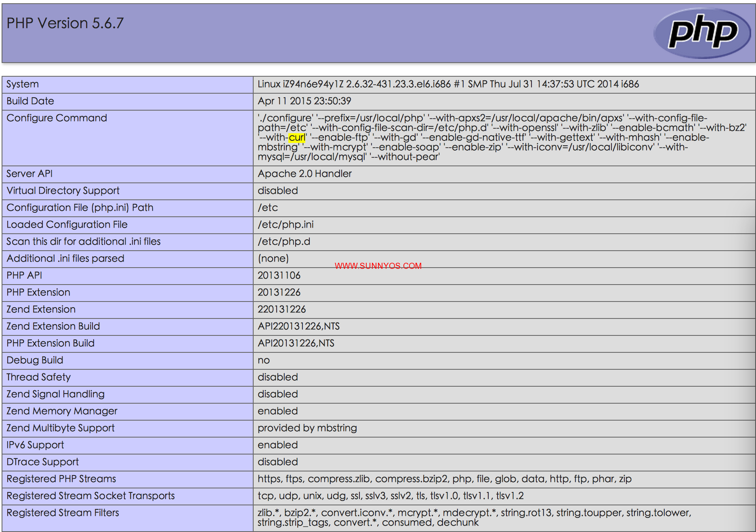Click Virtual Directory Support label
The height and width of the screenshot is (532, 756).
63,191
